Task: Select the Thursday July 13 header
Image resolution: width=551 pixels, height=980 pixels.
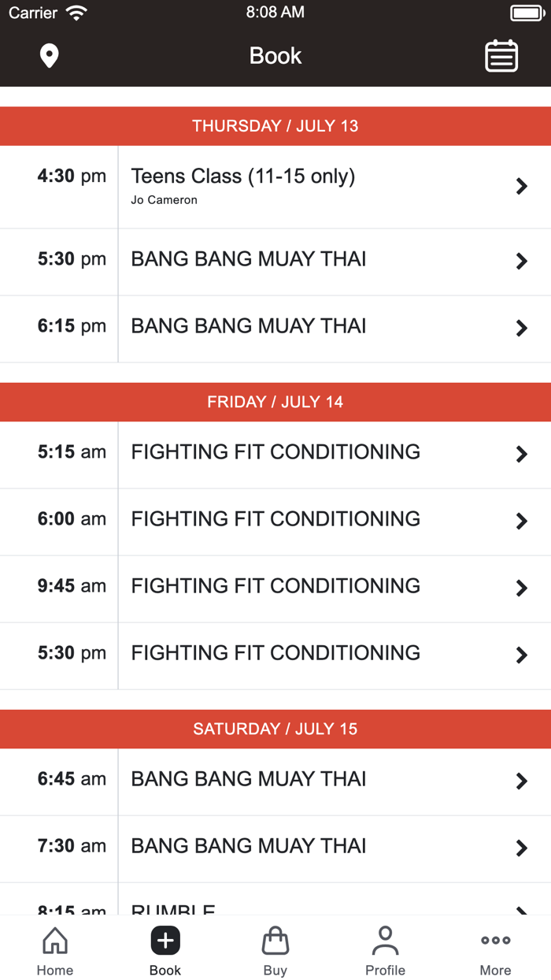Action: coord(275,126)
